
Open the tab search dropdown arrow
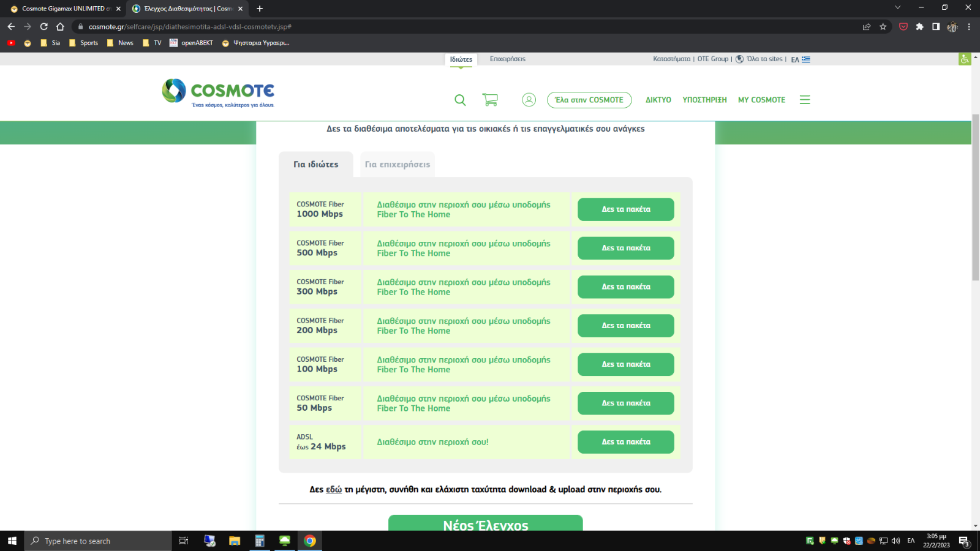click(x=898, y=7)
